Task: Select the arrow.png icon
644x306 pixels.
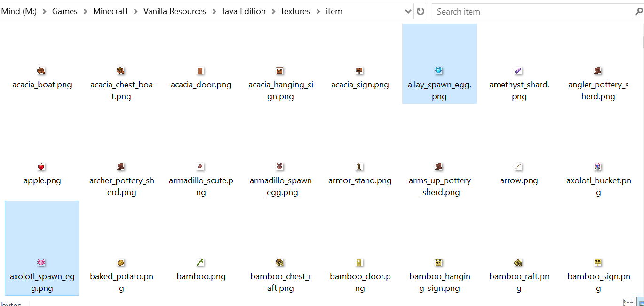Action: [x=518, y=167]
